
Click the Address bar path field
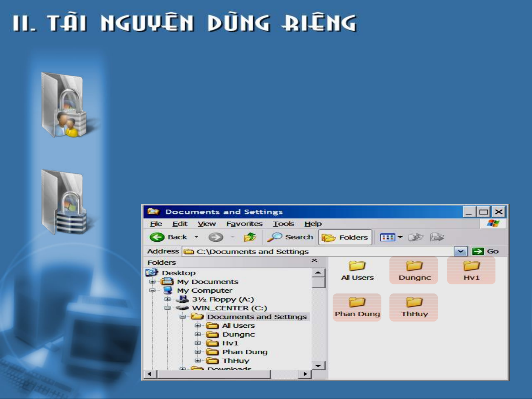click(x=318, y=251)
